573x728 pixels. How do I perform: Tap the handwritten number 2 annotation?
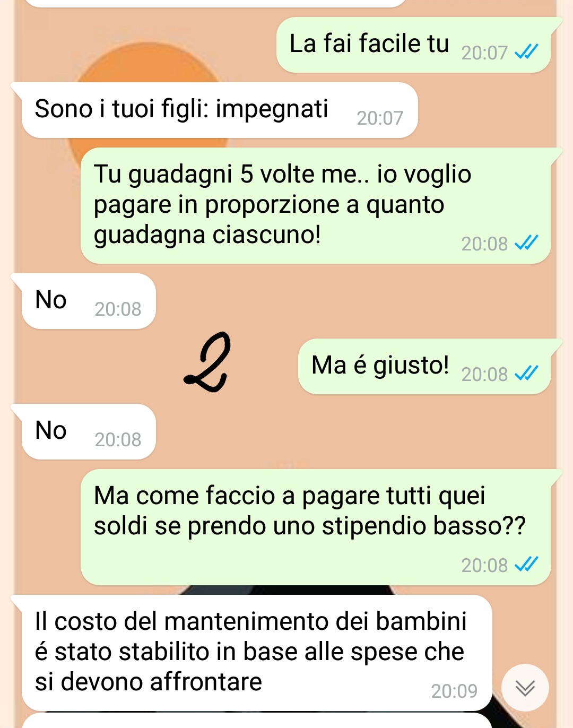[207, 362]
